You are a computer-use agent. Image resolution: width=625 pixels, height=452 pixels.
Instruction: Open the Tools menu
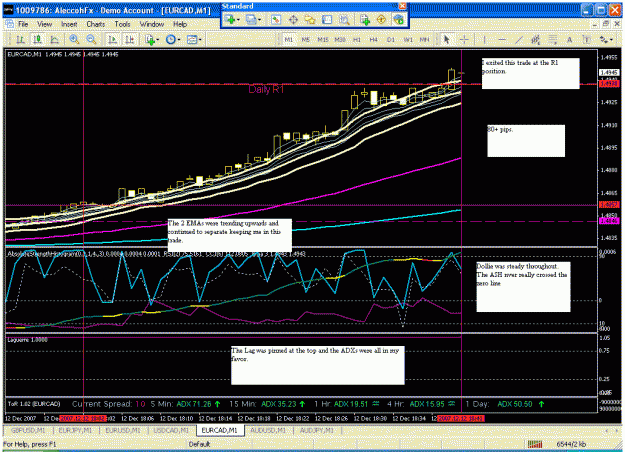pos(122,24)
